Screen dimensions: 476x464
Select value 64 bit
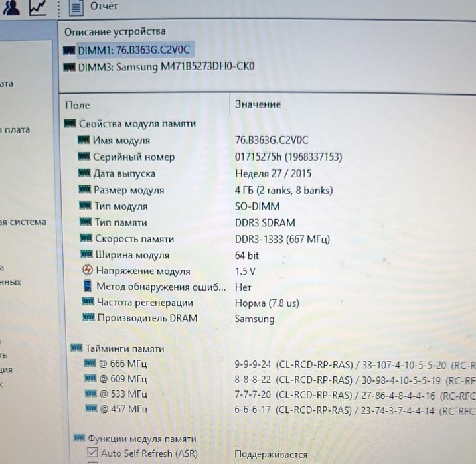pos(247,256)
